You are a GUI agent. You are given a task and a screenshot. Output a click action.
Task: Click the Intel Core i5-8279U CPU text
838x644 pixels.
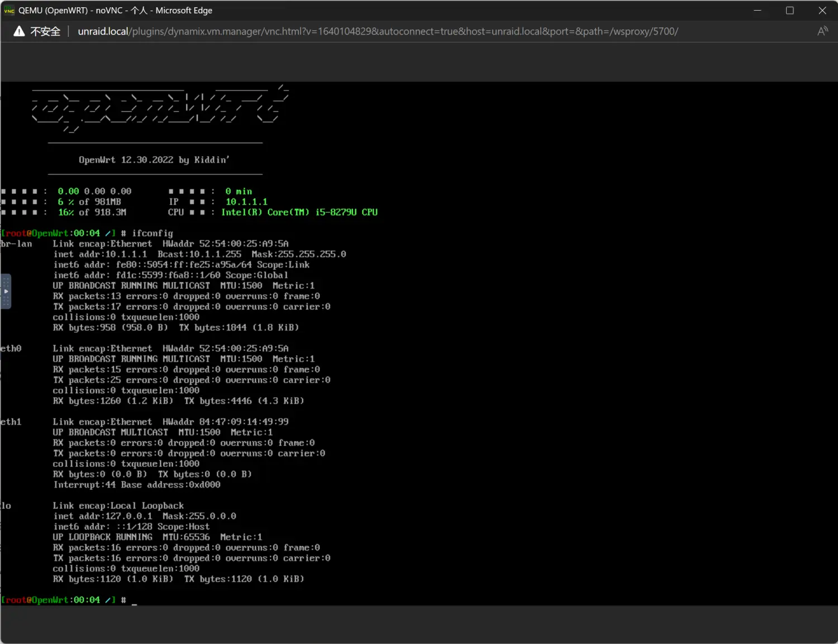click(299, 212)
